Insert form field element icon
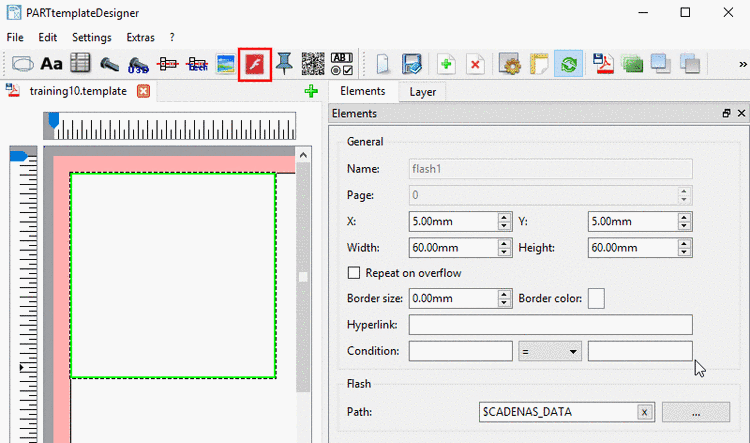The height and width of the screenshot is (443, 750). 342,64
